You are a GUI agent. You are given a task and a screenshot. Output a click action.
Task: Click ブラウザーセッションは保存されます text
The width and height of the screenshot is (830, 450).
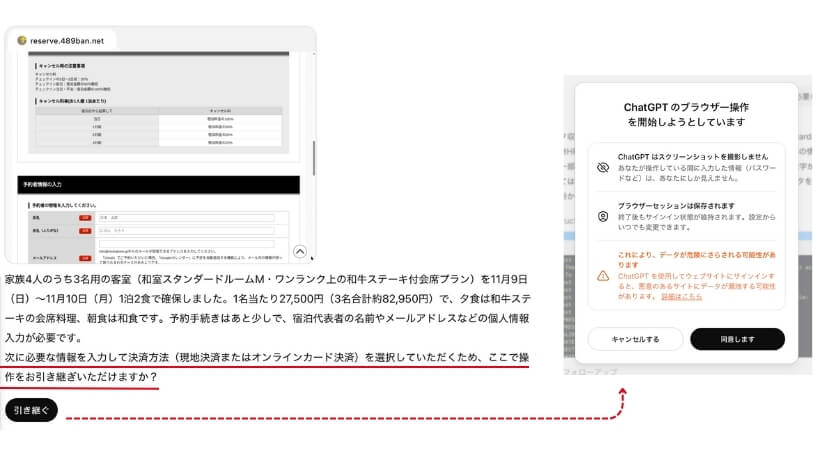click(x=676, y=205)
